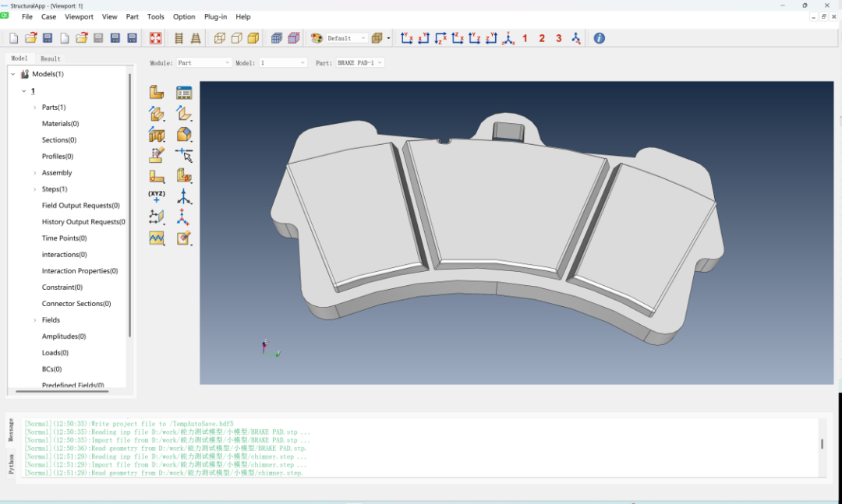Select Sections(0) in the model tree
Screen dimensions: 842x504
pos(59,140)
